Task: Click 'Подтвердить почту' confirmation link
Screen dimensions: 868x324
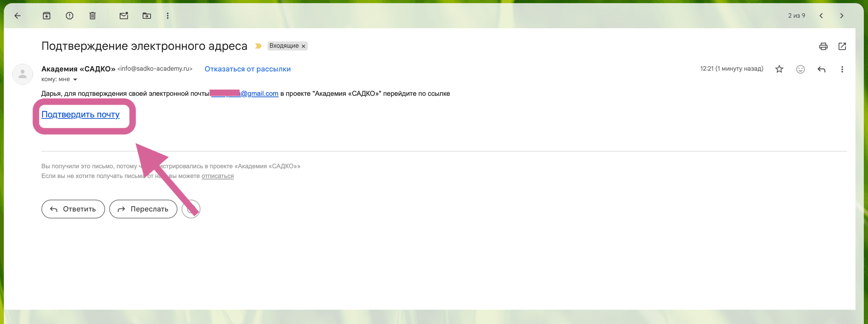Action: pos(80,115)
